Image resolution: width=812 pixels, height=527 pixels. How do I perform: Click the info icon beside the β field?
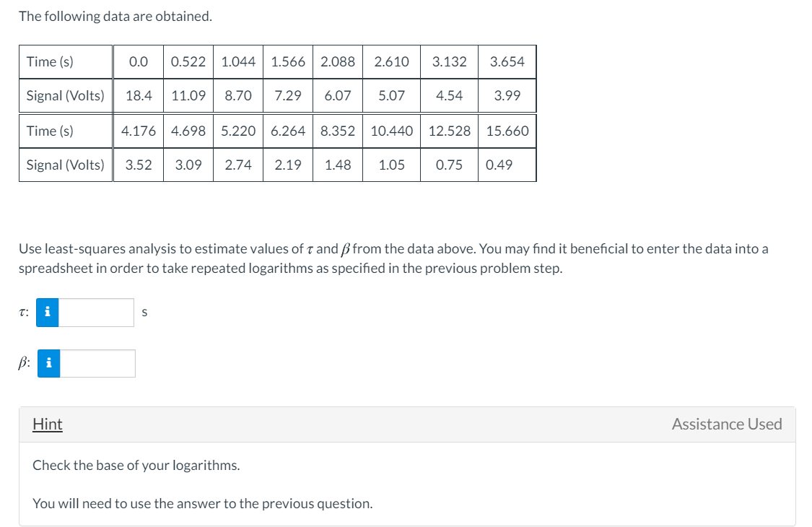coord(48,363)
